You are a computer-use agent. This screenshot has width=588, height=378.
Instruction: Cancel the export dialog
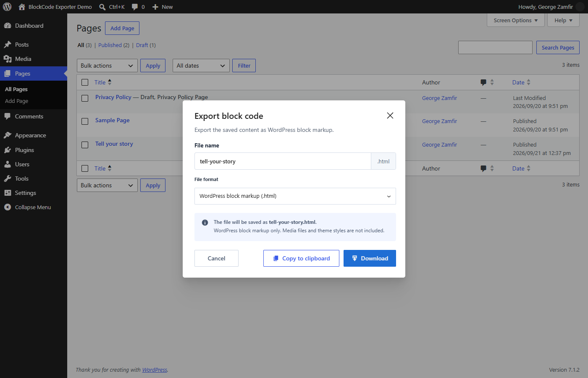pos(216,258)
